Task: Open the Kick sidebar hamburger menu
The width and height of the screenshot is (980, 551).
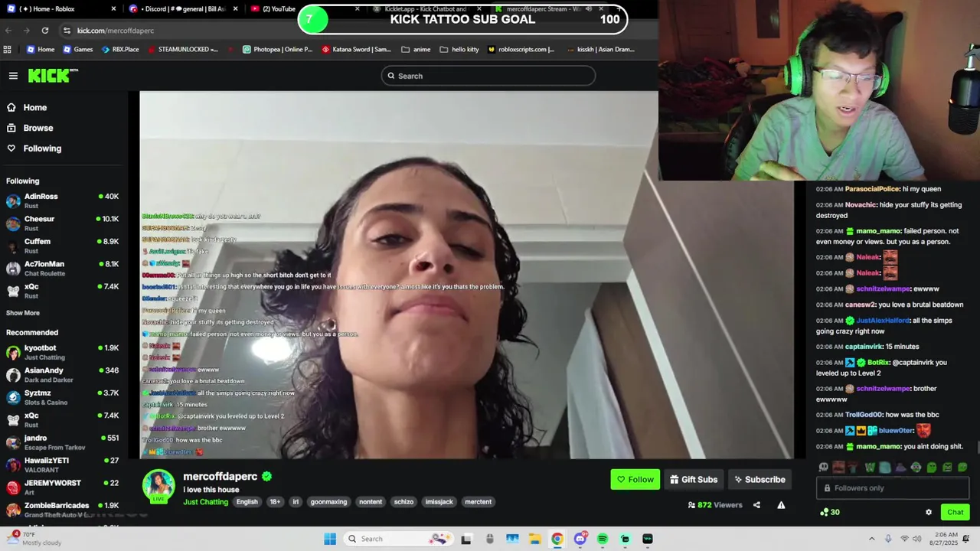Action: pyautogui.click(x=13, y=75)
